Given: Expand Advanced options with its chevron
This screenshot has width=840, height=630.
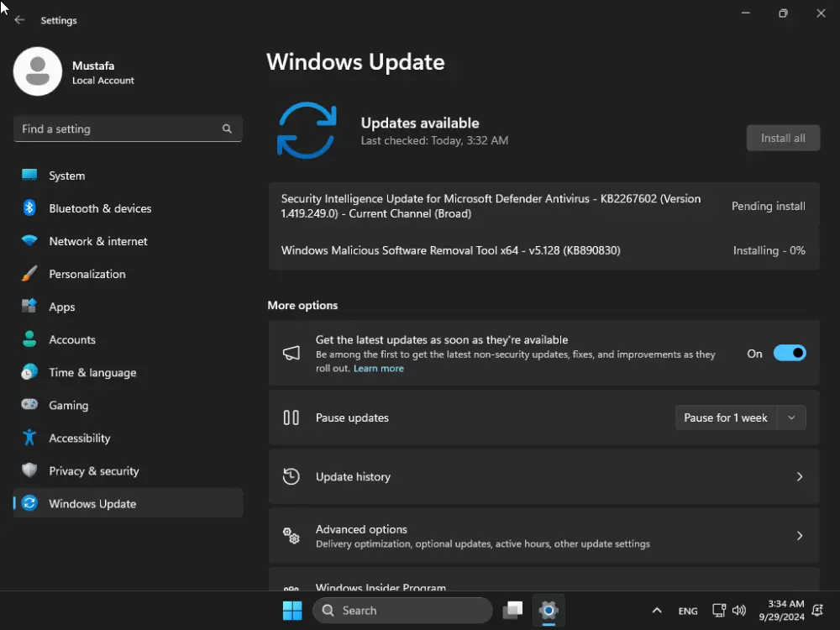Looking at the screenshot, I should 800,535.
